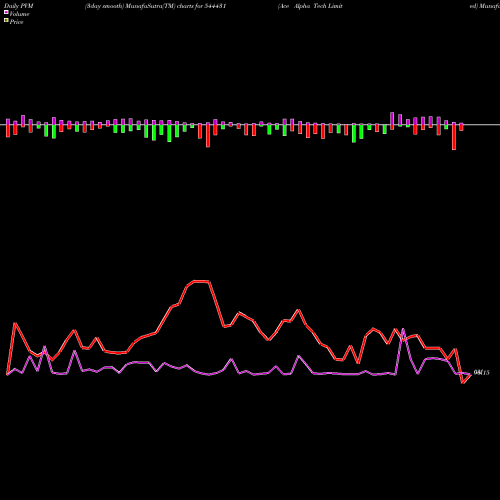500x500 pixels.
Task: Click the highest peak of the red price line
Action: [201, 281]
